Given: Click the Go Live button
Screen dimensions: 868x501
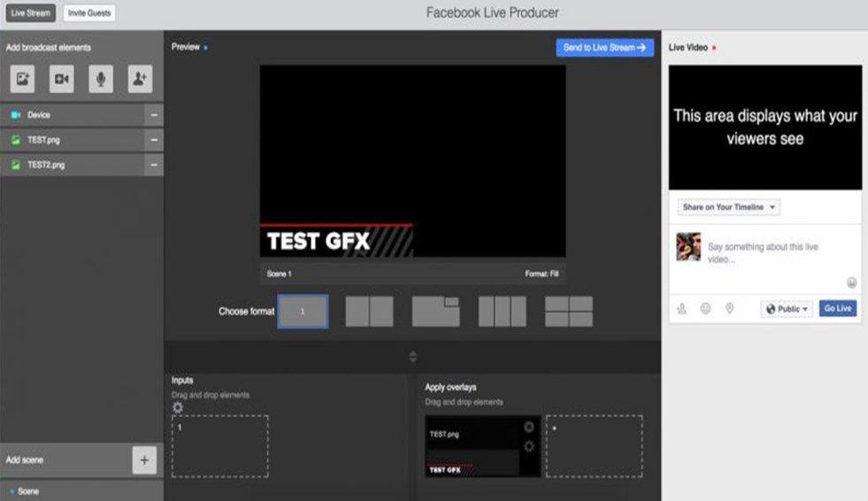Looking at the screenshot, I should (838, 308).
